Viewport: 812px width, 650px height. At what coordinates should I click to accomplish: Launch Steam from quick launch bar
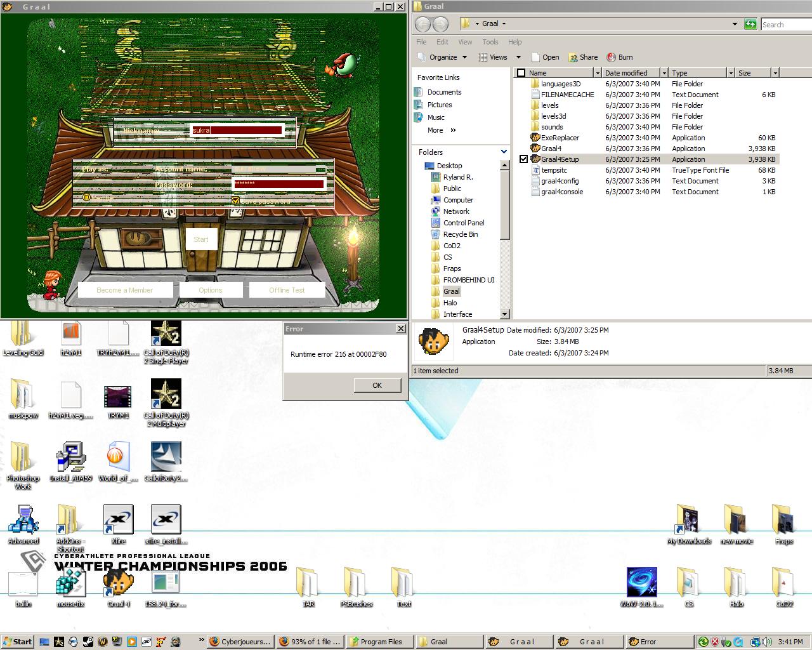[x=88, y=642]
